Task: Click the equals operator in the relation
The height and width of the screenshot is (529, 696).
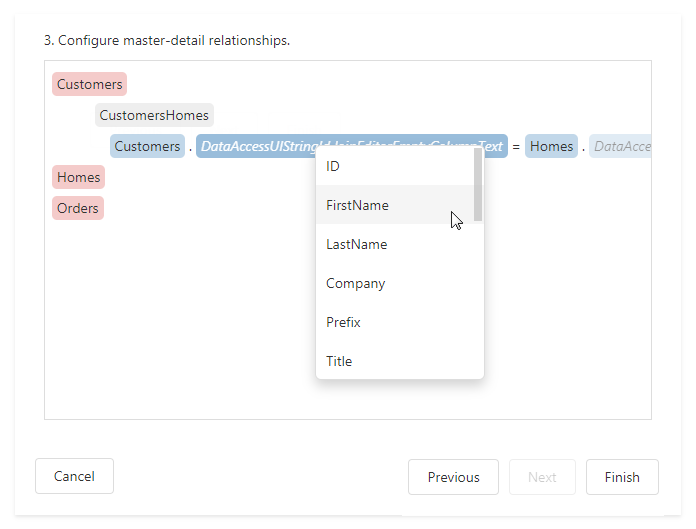Action: [x=516, y=147]
